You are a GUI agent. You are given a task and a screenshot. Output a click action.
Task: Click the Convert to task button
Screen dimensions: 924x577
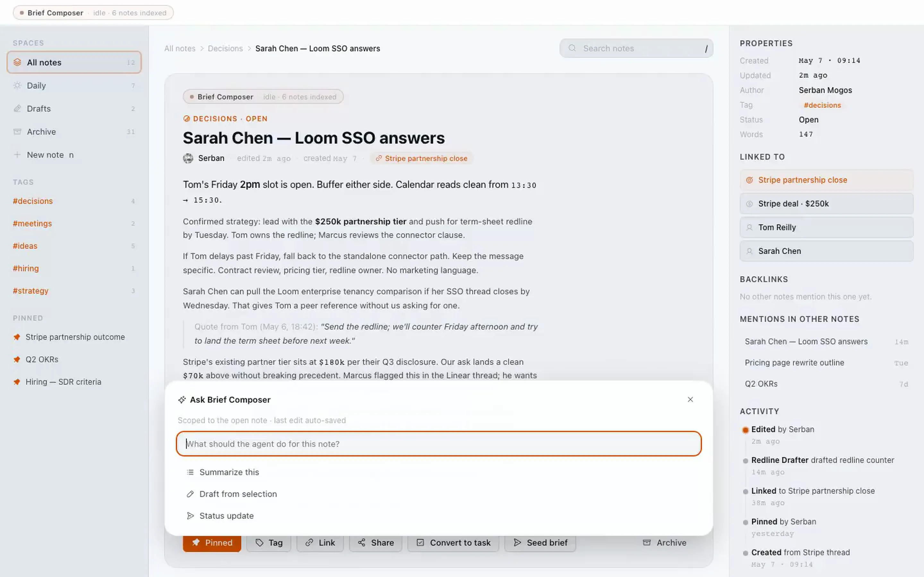(453, 542)
